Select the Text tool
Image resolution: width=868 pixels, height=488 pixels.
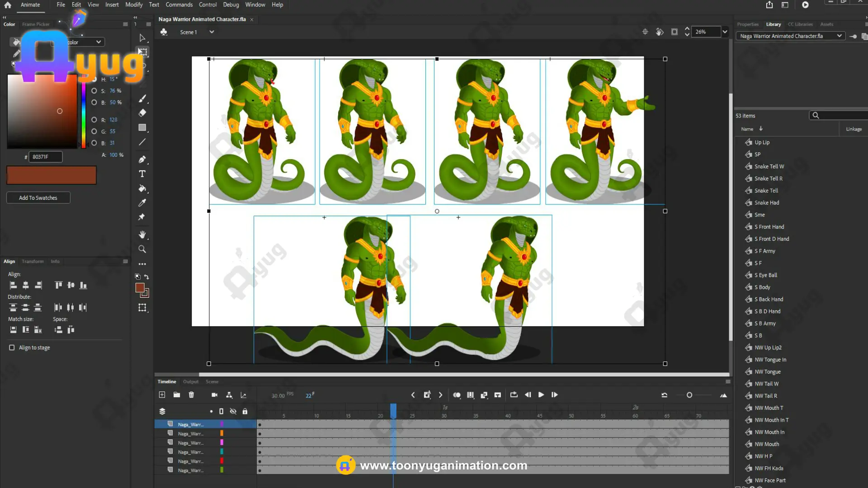pyautogui.click(x=142, y=174)
